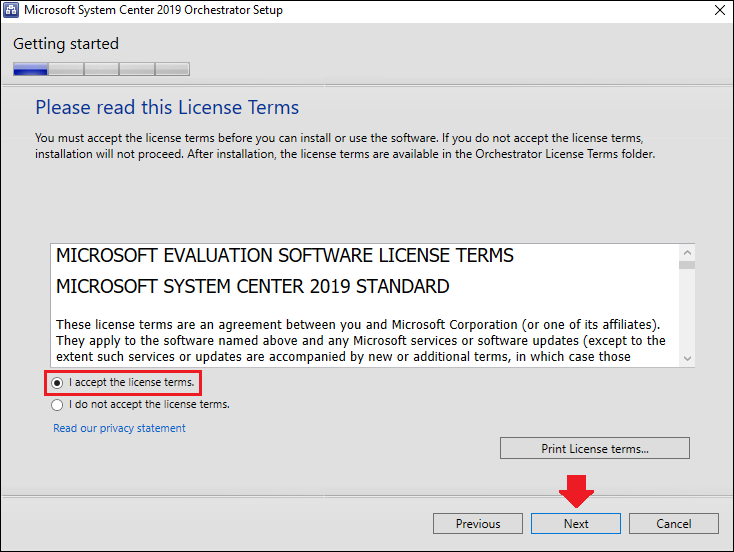Click the Orchestrator setup title bar icon
Image resolution: width=734 pixels, height=552 pixels.
11,10
